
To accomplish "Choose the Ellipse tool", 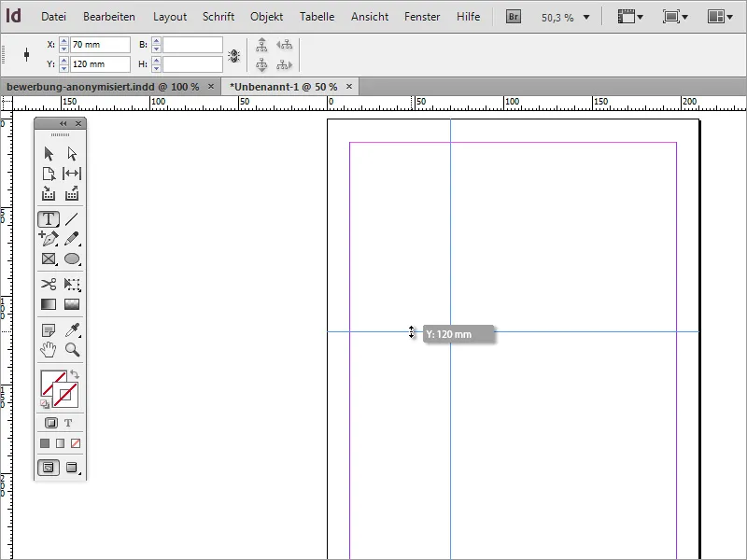I will 72,259.
